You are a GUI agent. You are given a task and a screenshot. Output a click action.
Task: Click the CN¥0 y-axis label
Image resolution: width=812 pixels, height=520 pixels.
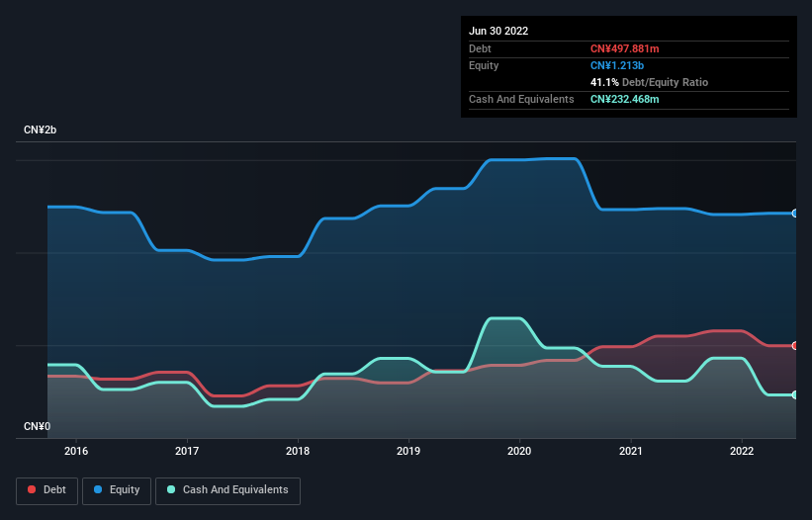(x=37, y=426)
